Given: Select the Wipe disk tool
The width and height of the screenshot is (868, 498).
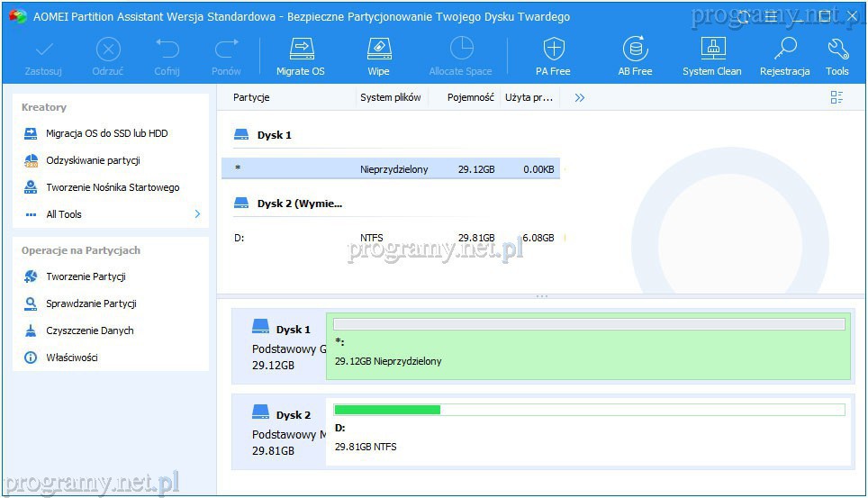Looking at the screenshot, I should (x=378, y=56).
